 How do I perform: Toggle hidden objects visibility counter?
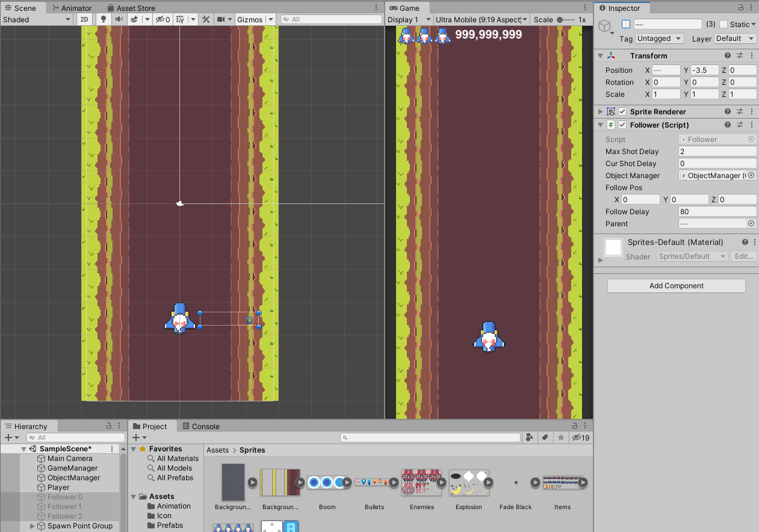(x=163, y=19)
